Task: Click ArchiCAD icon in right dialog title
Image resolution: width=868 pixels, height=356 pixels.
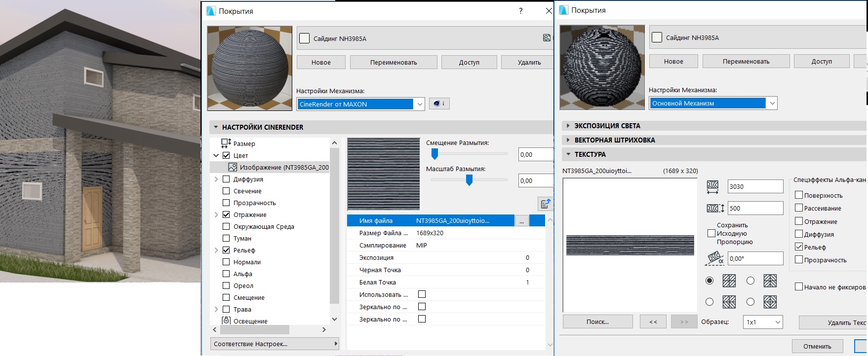Action: 563,10
